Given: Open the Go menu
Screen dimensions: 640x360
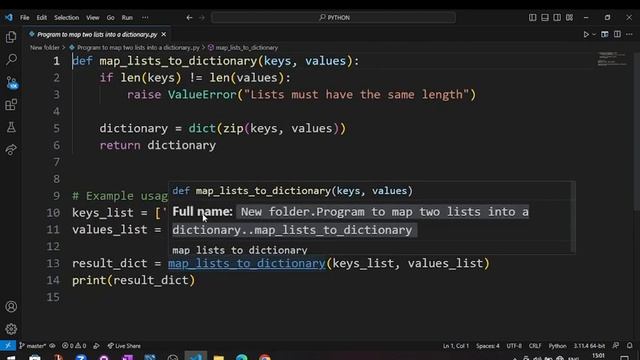Looking at the screenshot, I should tap(111, 18).
